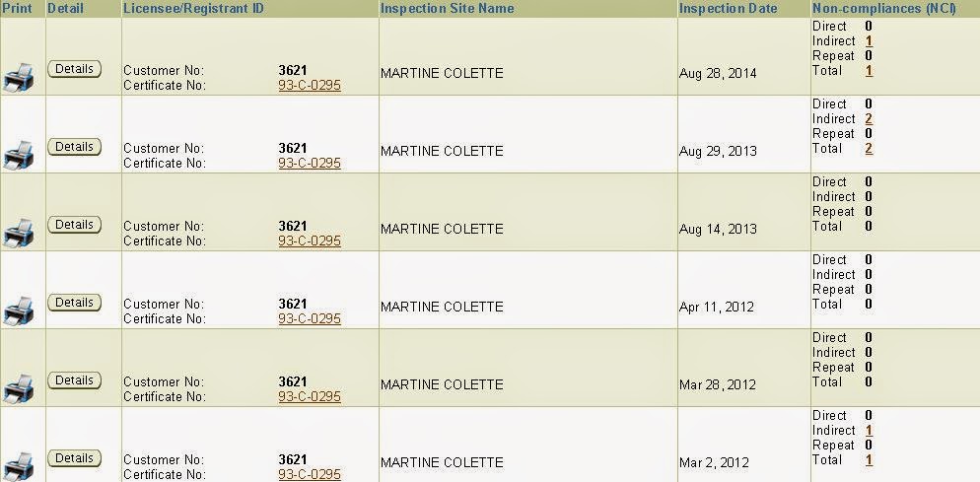Image resolution: width=980 pixels, height=482 pixels.
Task: Click printer icon for Mar 28, 2012 row
Action: (x=20, y=387)
